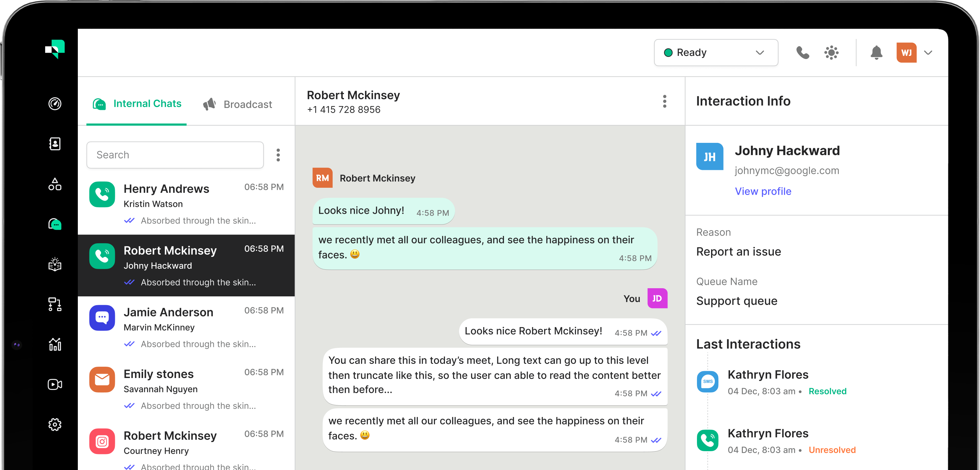980x470 pixels.
Task: Open Jamie Anderson conversation
Action: pos(186,327)
